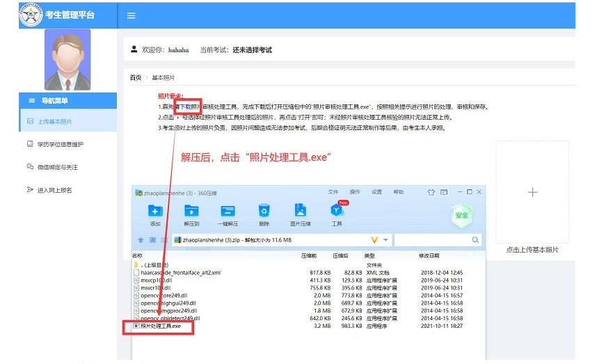Click the 还未选择考试 current exam text

click(253, 50)
